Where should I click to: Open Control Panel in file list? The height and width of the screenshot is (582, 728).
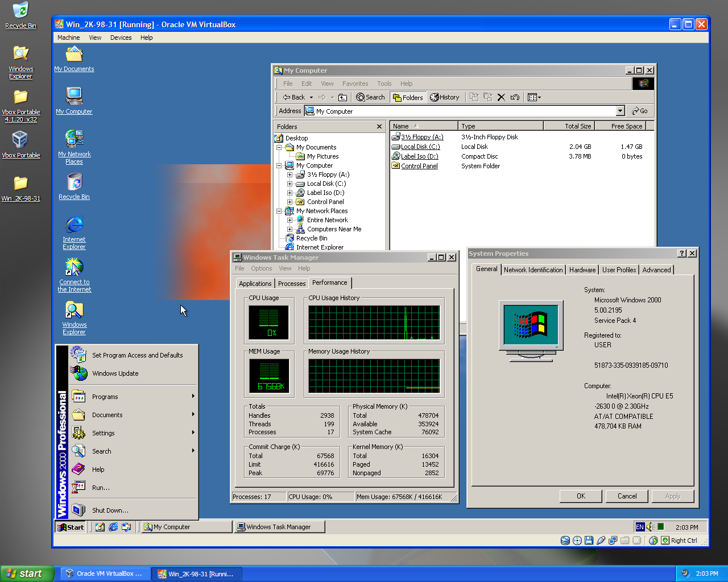(x=419, y=166)
